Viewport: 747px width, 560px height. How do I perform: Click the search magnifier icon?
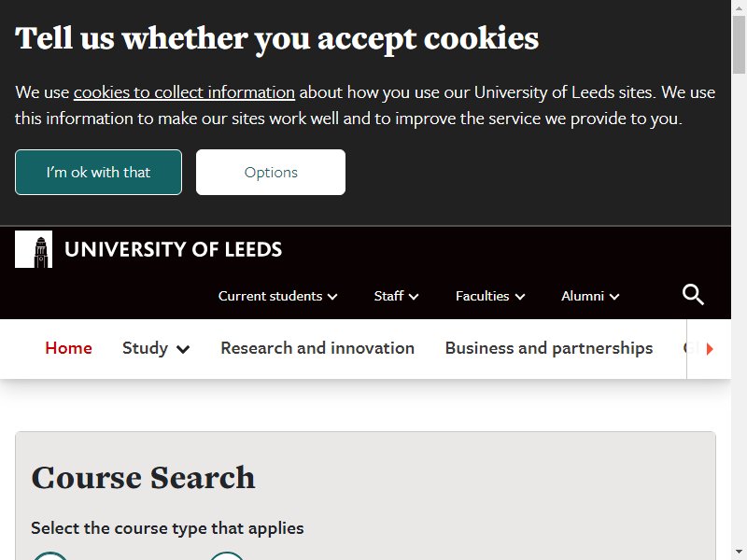(x=693, y=295)
